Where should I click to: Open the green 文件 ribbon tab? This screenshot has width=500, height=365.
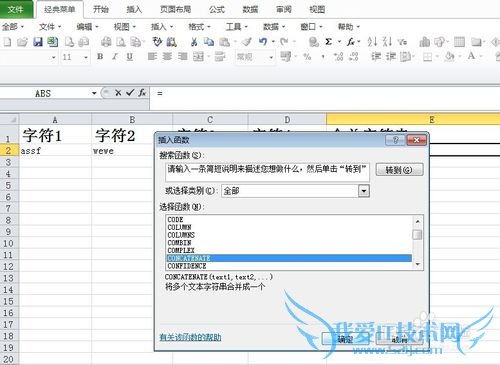[x=16, y=9]
